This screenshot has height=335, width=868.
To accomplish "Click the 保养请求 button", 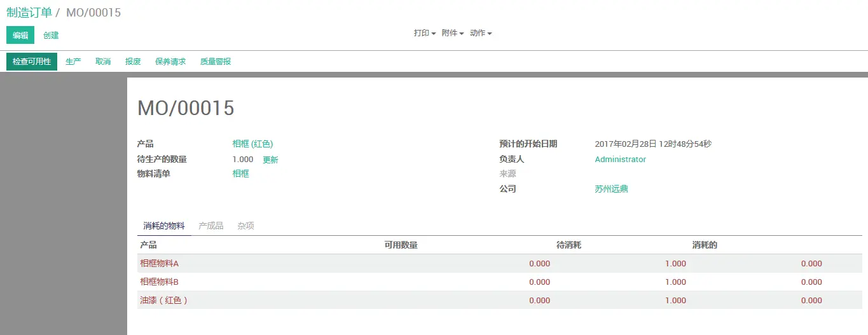I will tap(170, 62).
